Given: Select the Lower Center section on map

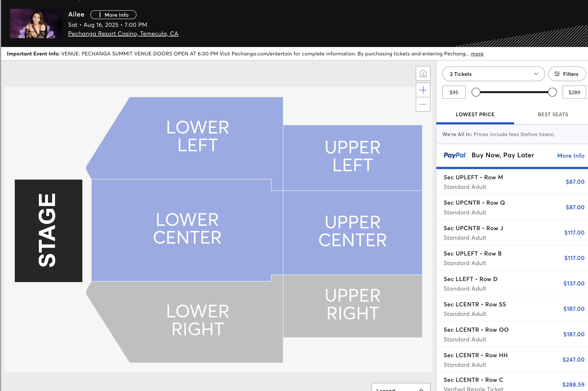Looking at the screenshot, I should coord(187,229).
